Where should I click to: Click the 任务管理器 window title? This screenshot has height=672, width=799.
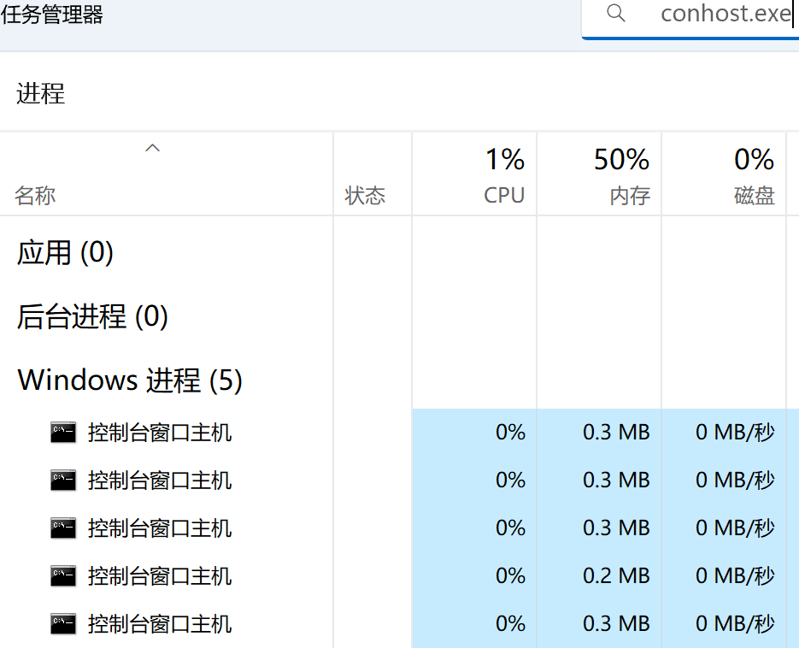[x=52, y=15]
